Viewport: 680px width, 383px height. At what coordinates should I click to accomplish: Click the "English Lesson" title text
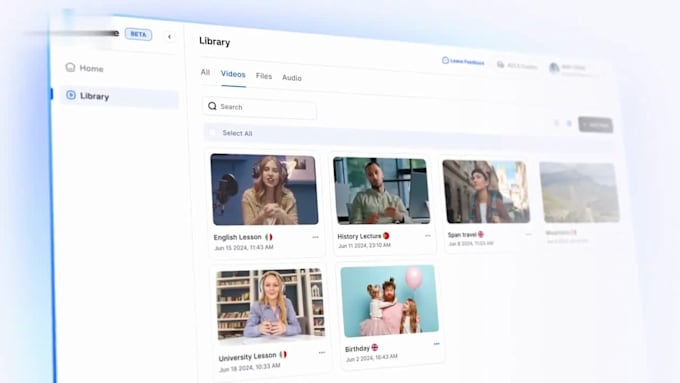pyautogui.click(x=238, y=237)
